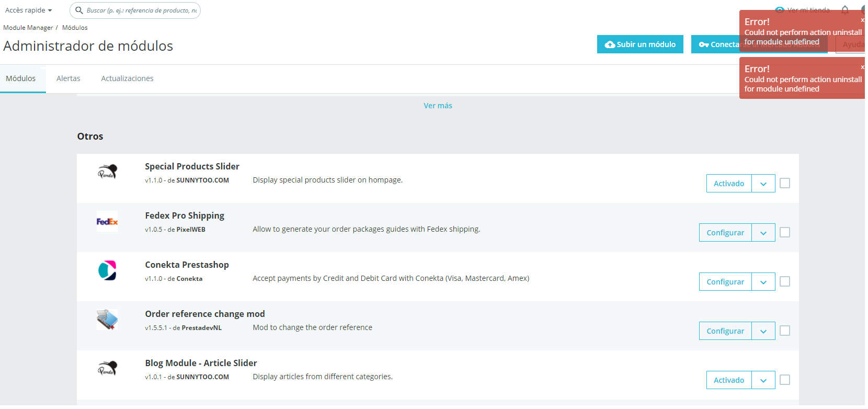Click the Order reference change mod icon
Image resolution: width=868 pixels, height=409 pixels.
coord(107,320)
